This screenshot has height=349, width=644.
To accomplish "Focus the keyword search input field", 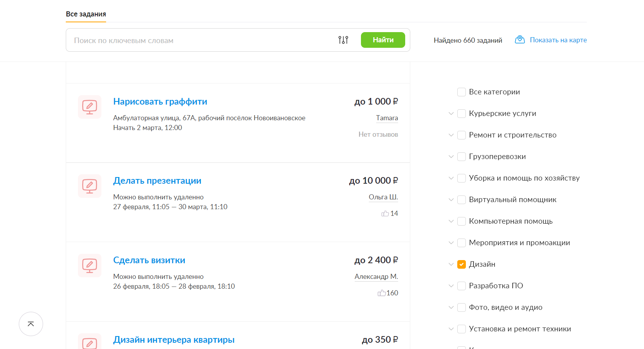I will 202,40.
